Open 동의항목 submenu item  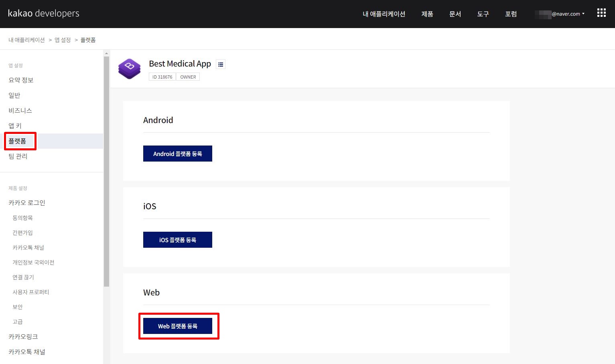22,218
